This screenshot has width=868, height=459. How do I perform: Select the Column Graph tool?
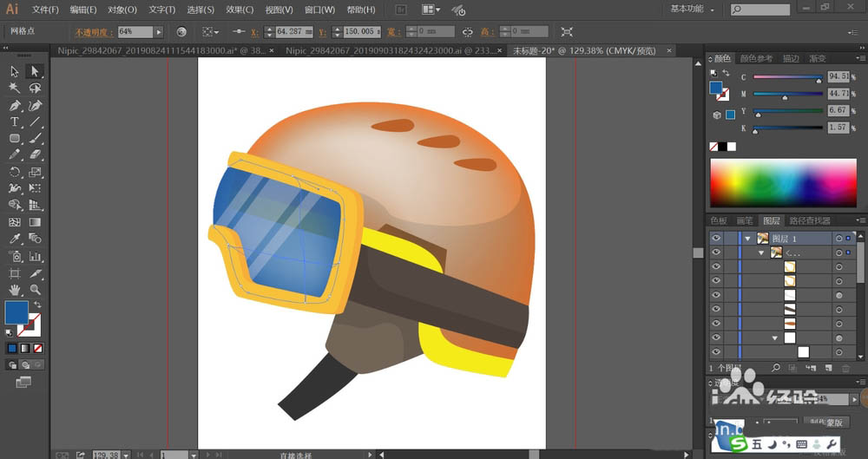coord(35,256)
